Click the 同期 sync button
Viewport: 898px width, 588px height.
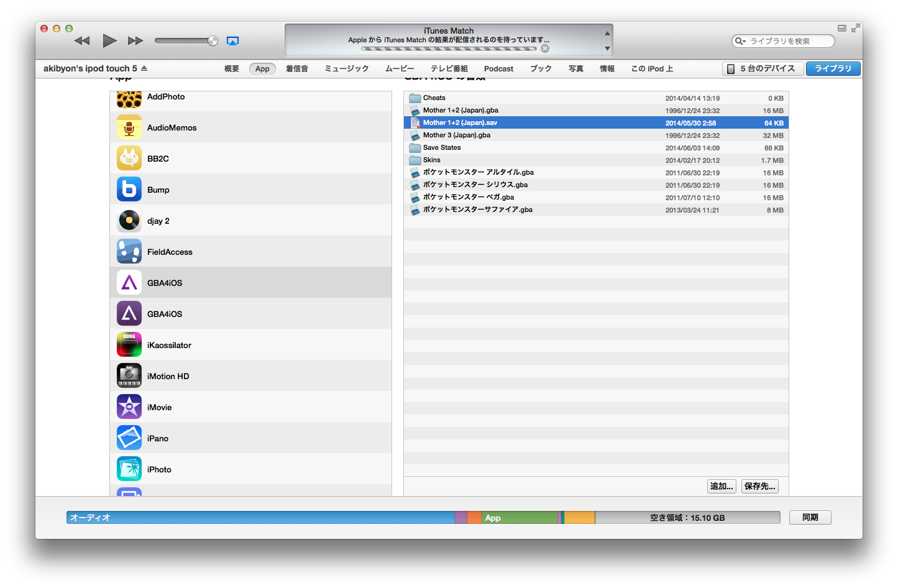point(810,517)
